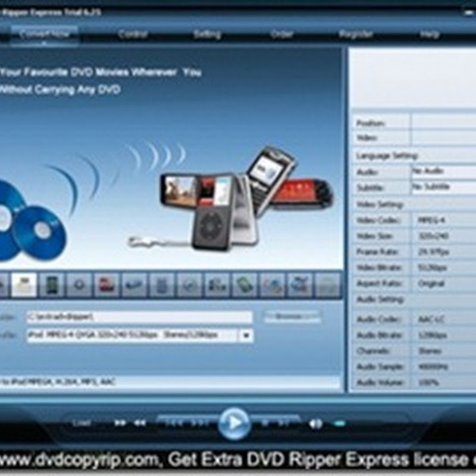Select the flat blue device icon
This screenshot has height=476, width=476.
click(134, 285)
